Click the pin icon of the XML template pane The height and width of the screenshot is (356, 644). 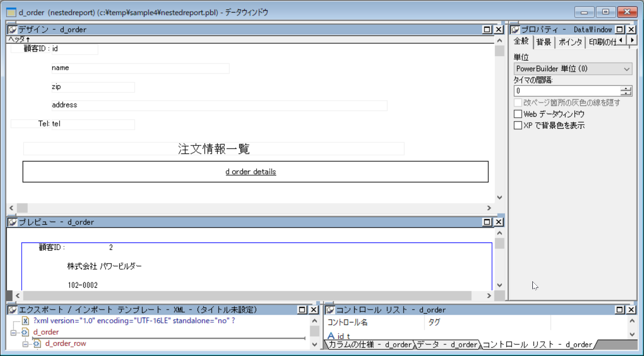12,310
